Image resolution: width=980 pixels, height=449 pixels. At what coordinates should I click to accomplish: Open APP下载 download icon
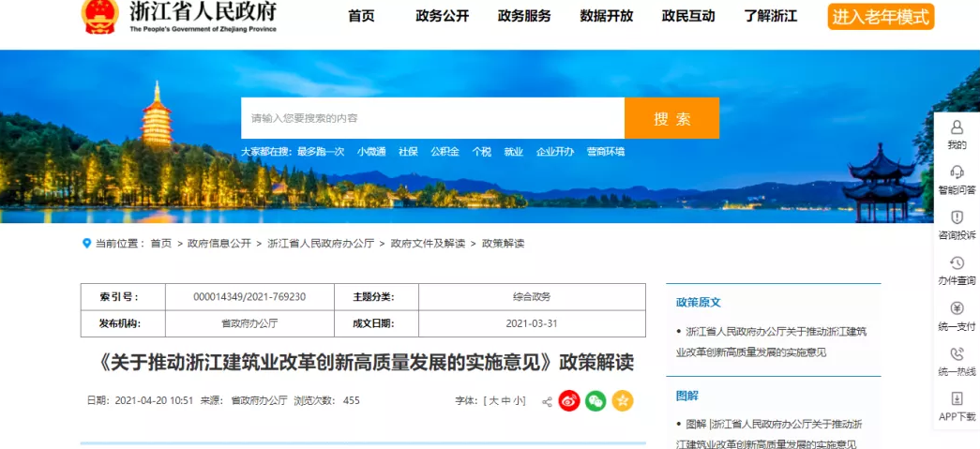pyautogui.click(x=957, y=398)
